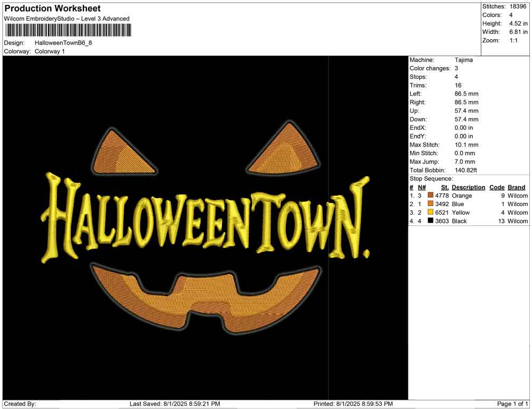Screen dimensions: 532x409
Task: Click the Total Bobbin value '140.82ft'
Action: (466, 170)
